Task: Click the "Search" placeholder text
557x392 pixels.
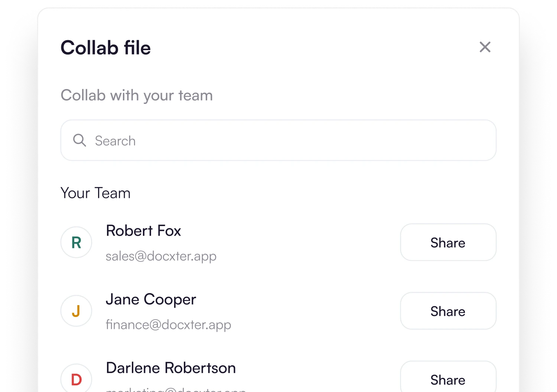Action: coord(115,141)
